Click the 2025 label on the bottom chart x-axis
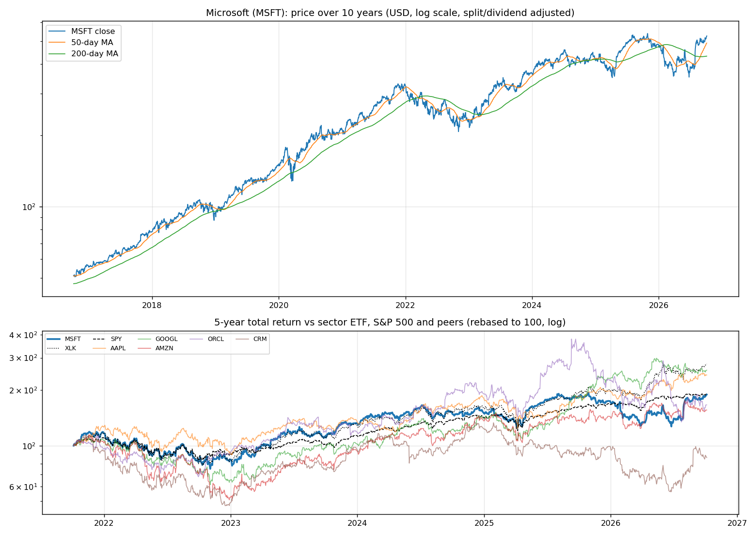 tap(484, 523)
